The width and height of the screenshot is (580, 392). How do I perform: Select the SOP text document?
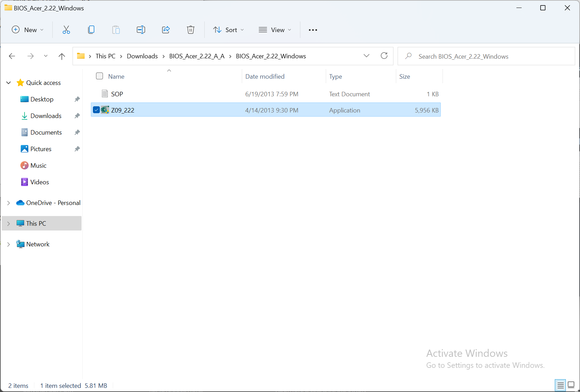pos(117,94)
